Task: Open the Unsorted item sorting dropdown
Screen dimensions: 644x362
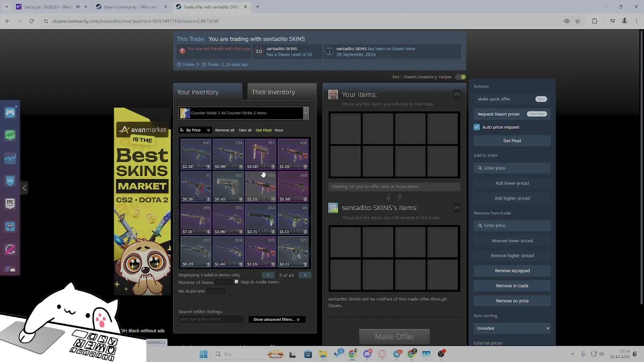Action: coord(512,328)
